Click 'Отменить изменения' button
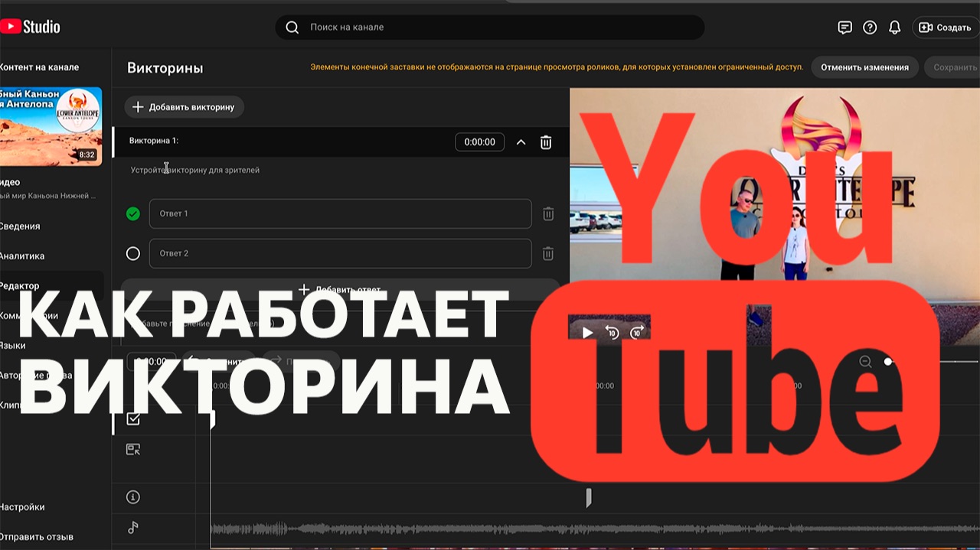980x550 pixels. click(x=864, y=67)
